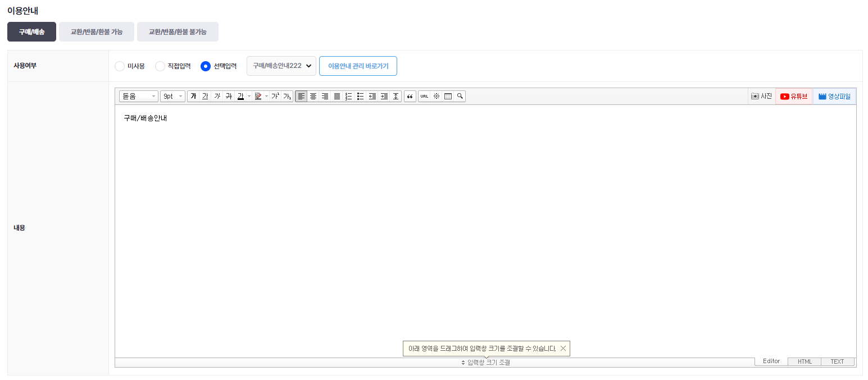Open font color dropdown arrow
The height and width of the screenshot is (380, 868).
point(249,96)
